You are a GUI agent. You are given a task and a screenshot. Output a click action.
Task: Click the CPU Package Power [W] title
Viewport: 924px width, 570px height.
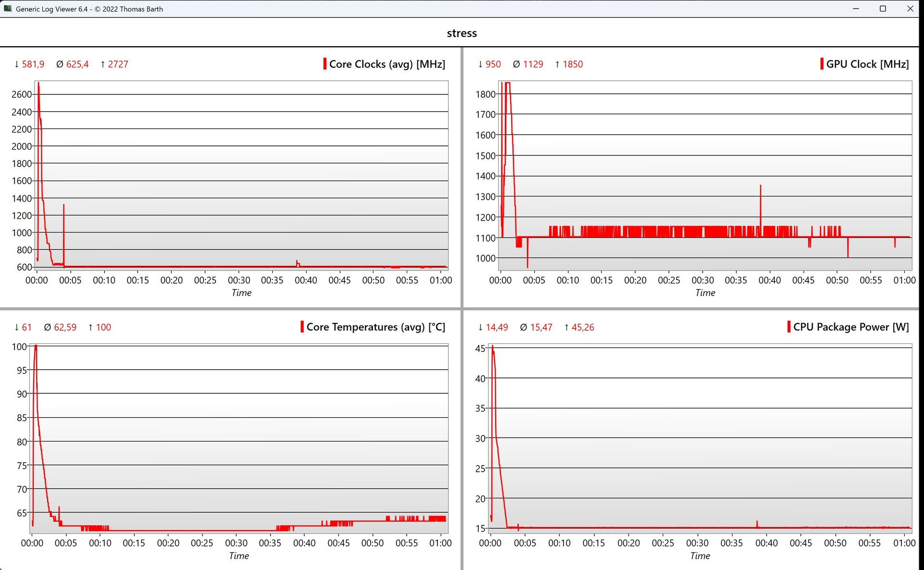point(851,327)
